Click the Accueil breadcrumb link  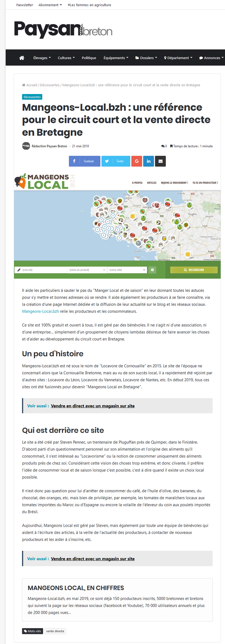(x=30, y=85)
